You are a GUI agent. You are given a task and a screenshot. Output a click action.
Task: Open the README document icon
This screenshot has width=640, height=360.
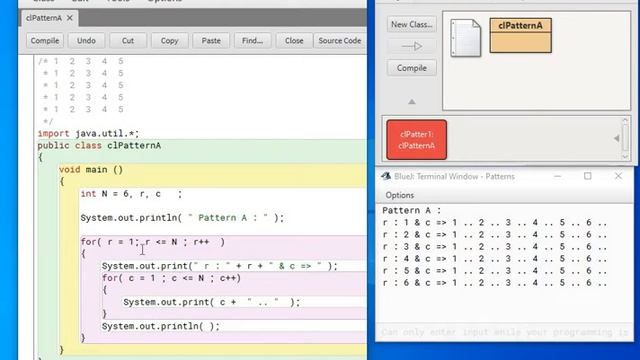pos(465,38)
